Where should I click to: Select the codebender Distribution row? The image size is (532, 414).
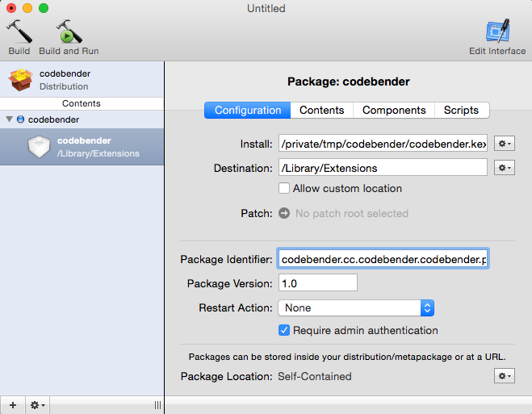[82, 80]
